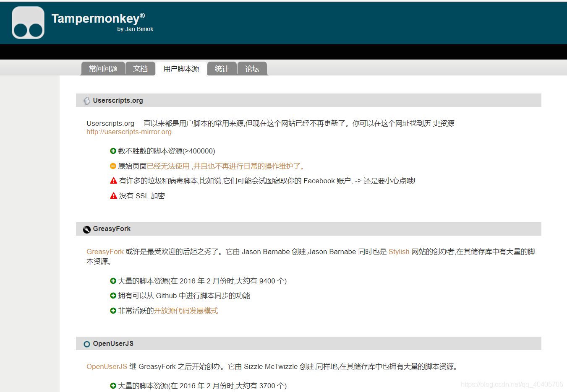Open the GreasyFork link in the paragraph
The width and height of the screenshot is (567, 392).
pos(105,252)
